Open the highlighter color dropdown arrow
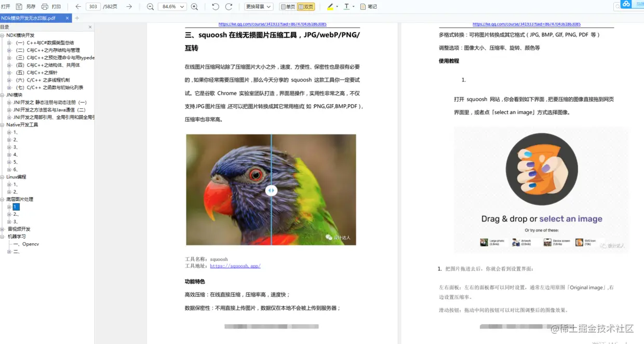The width and height of the screenshot is (644, 344). click(337, 7)
